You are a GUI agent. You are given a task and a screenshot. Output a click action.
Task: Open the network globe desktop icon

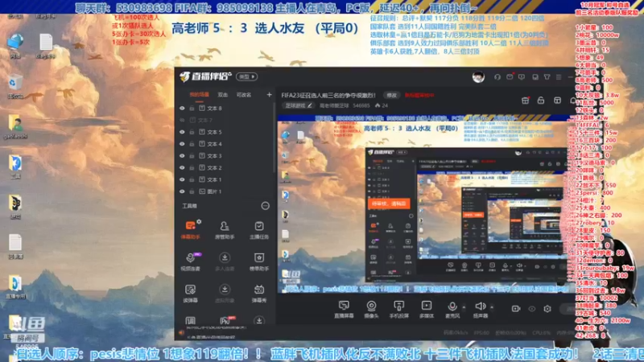pos(15,46)
